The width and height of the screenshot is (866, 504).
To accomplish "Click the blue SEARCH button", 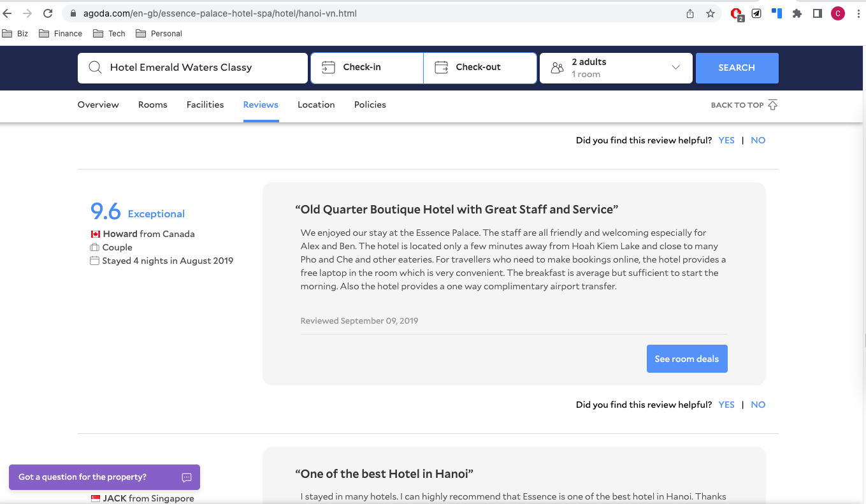I will click(737, 68).
